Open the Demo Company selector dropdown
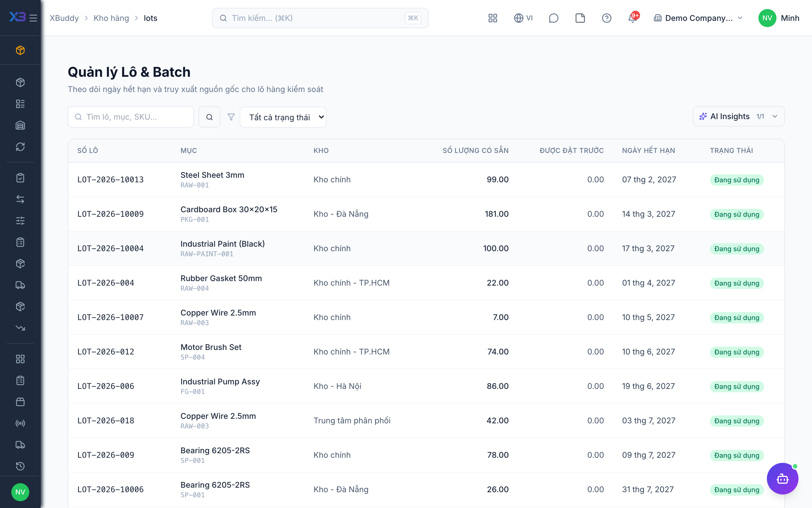This screenshot has height=508, width=812. click(698, 18)
